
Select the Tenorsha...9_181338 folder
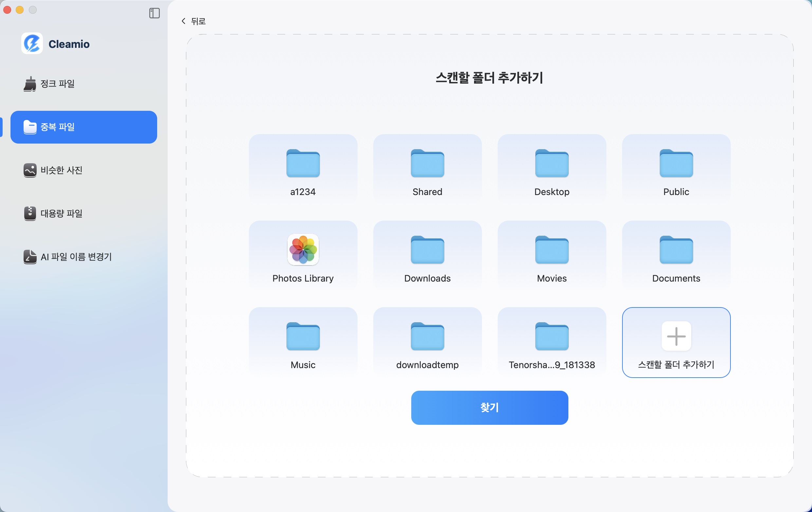(551, 342)
